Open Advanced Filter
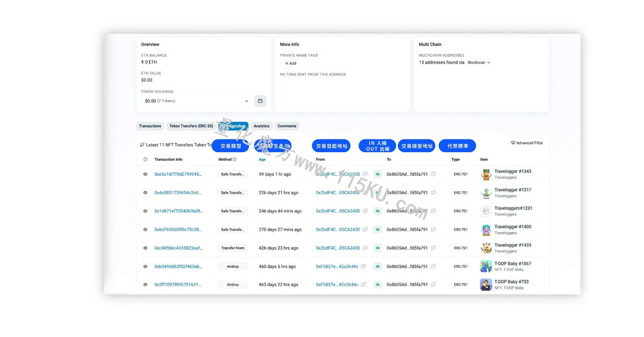 [527, 143]
